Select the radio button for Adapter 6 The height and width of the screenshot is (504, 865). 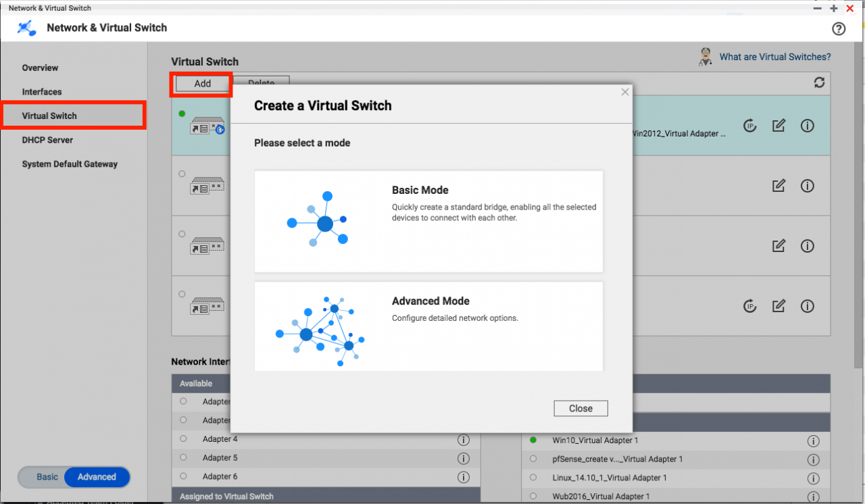pos(183,476)
